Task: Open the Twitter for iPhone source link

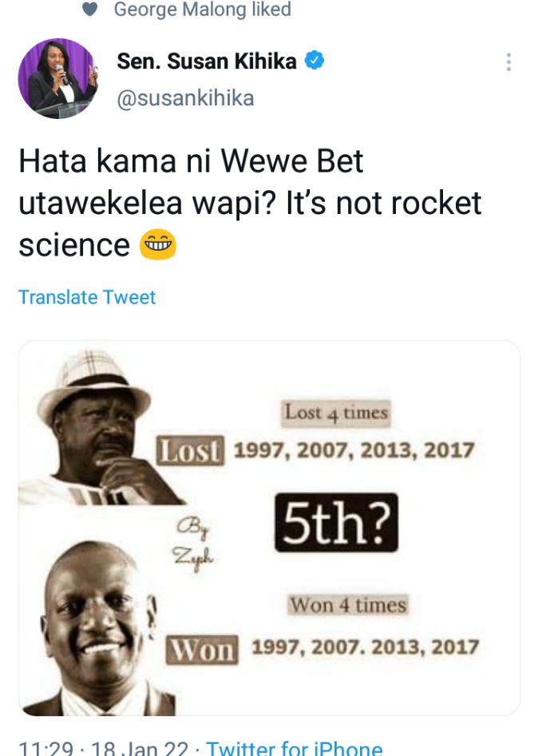Action: click(x=294, y=747)
